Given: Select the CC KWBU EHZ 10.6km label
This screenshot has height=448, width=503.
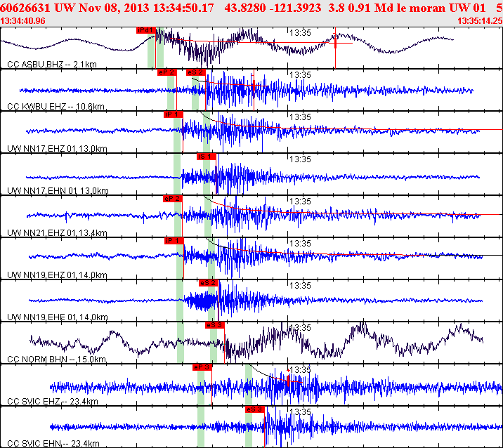Looking at the screenshot, I should 55,107.
